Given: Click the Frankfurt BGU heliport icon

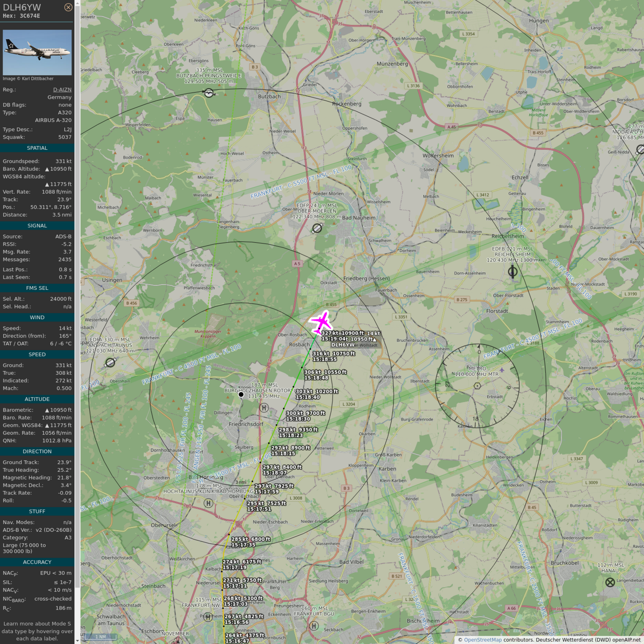Looking at the screenshot, I should [x=314, y=626].
